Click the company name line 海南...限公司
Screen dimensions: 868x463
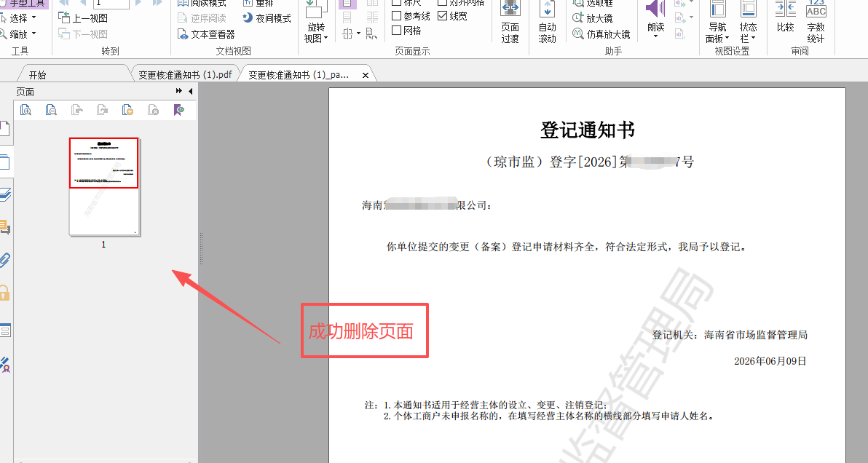(x=427, y=205)
